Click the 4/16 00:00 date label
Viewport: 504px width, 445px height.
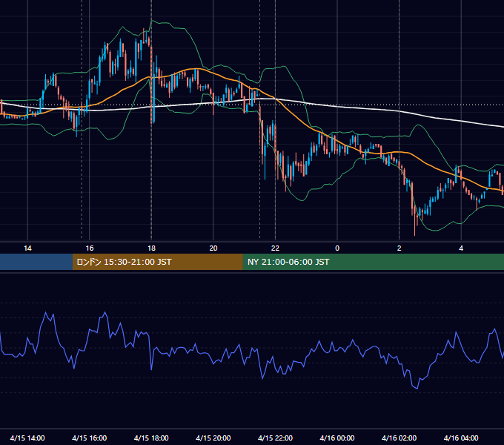pos(337,438)
